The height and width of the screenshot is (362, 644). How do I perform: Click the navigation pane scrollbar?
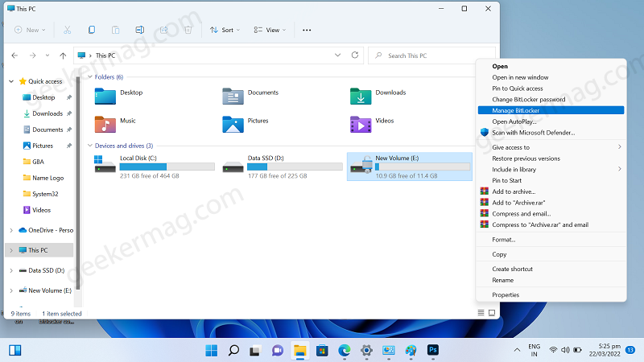click(78, 183)
